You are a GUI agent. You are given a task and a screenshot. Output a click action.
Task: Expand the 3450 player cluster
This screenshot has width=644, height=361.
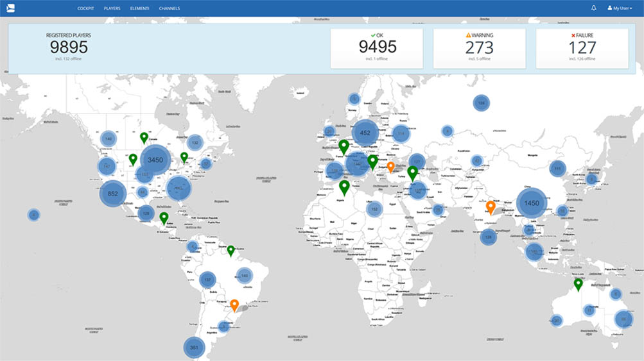pyautogui.click(x=155, y=160)
